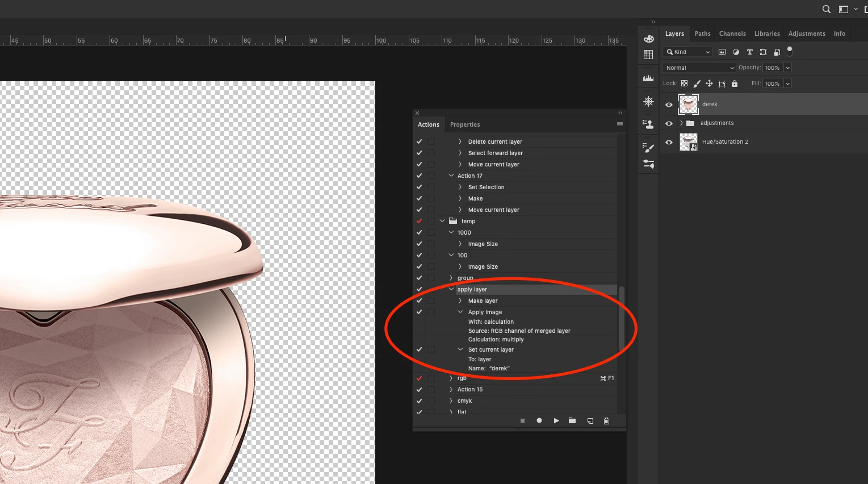Filter layers by pixel layers icon
This screenshot has width=868, height=484.
pos(722,52)
